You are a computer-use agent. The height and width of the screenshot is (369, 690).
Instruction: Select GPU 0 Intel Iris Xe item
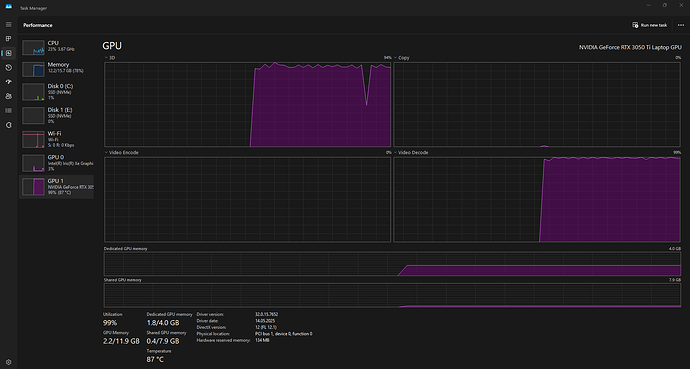point(56,163)
